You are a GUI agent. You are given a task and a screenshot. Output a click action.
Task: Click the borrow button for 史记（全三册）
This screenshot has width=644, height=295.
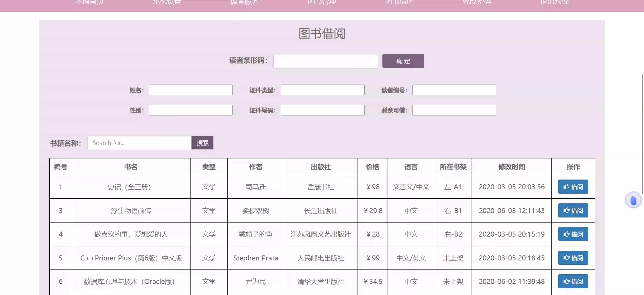pyautogui.click(x=573, y=187)
